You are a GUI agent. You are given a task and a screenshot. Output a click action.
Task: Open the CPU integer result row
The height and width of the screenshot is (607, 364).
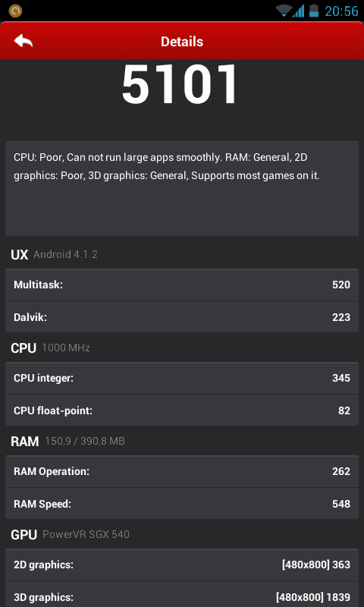pyautogui.click(x=182, y=378)
